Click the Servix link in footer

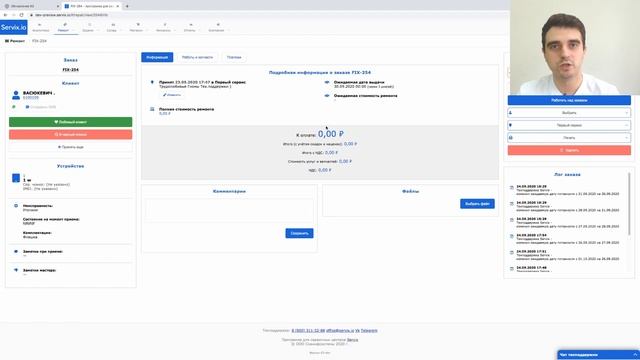coord(352,340)
